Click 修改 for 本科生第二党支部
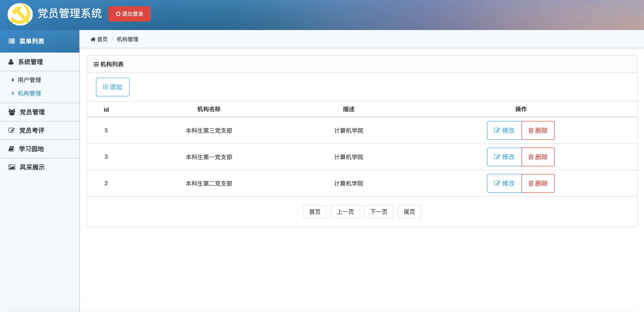Image resolution: width=644 pixels, height=312 pixels. coord(504,183)
